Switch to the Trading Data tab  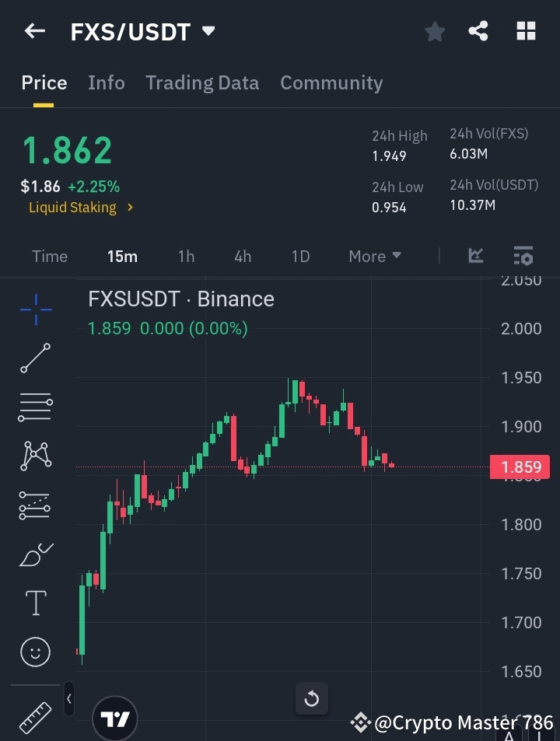202,82
